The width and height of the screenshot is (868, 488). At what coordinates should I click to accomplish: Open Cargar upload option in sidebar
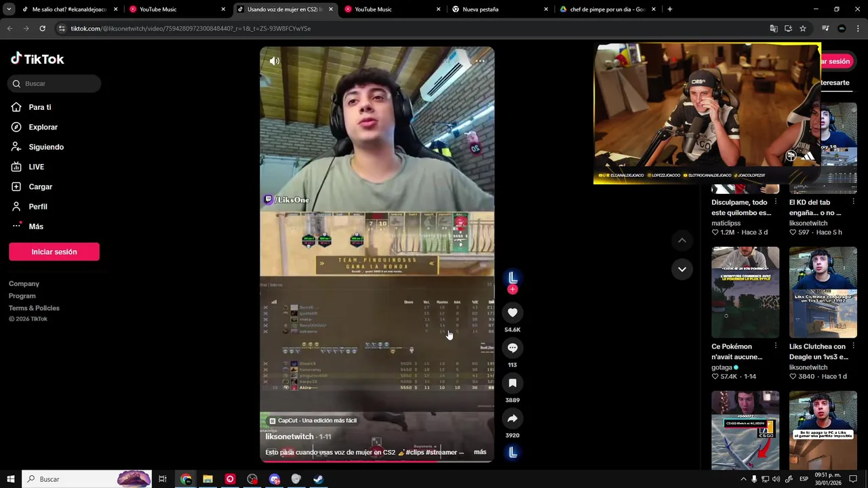click(x=40, y=186)
